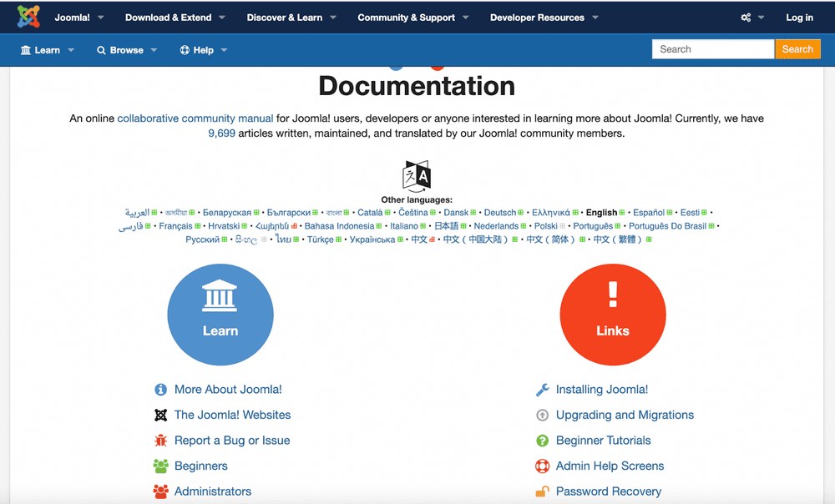This screenshot has width=835, height=504.
Task: Switch language to Eesti
Action: pos(691,212)
